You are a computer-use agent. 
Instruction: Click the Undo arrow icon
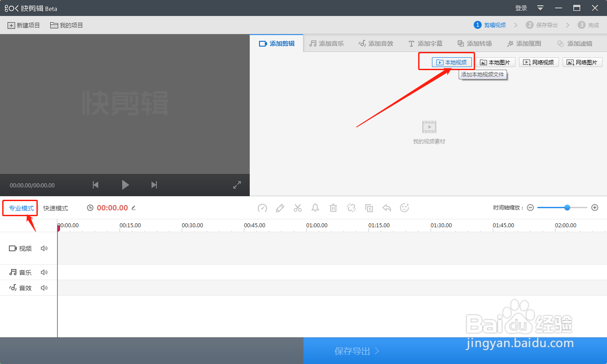pyautogui.click(x=387, y=208)
